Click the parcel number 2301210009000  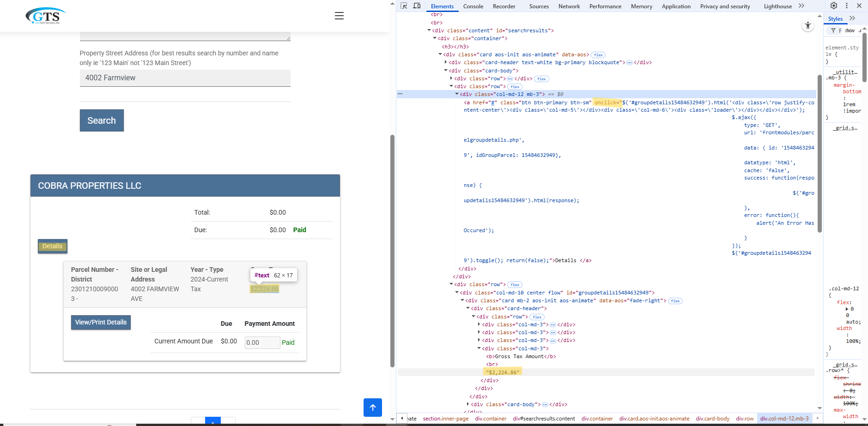click(94, 289)
